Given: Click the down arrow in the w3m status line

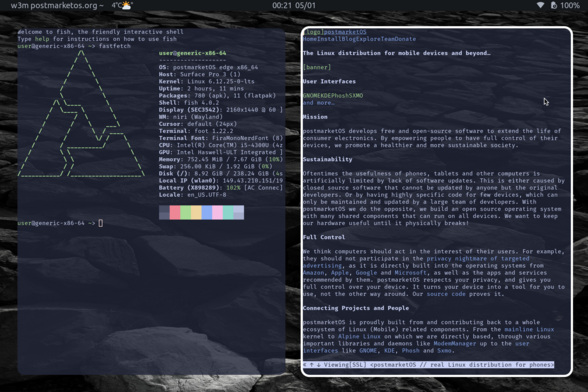Looking at the screenshot, I should 318,365.
